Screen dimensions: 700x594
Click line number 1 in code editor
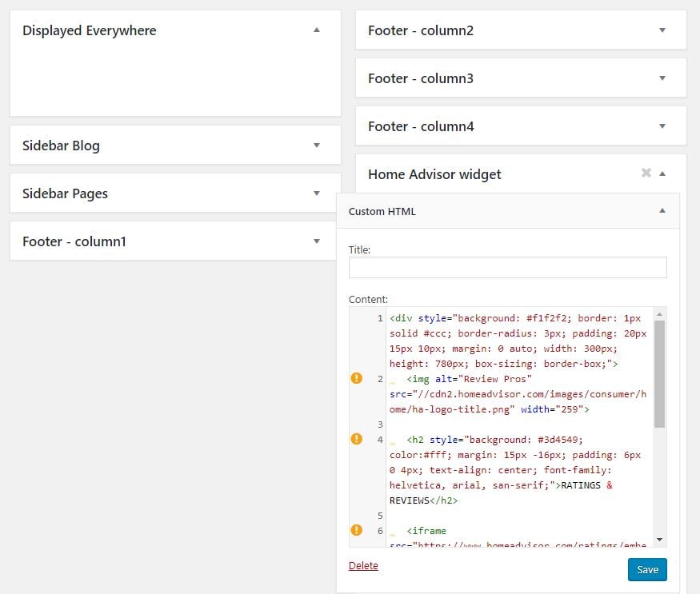[x=380, y=318]
